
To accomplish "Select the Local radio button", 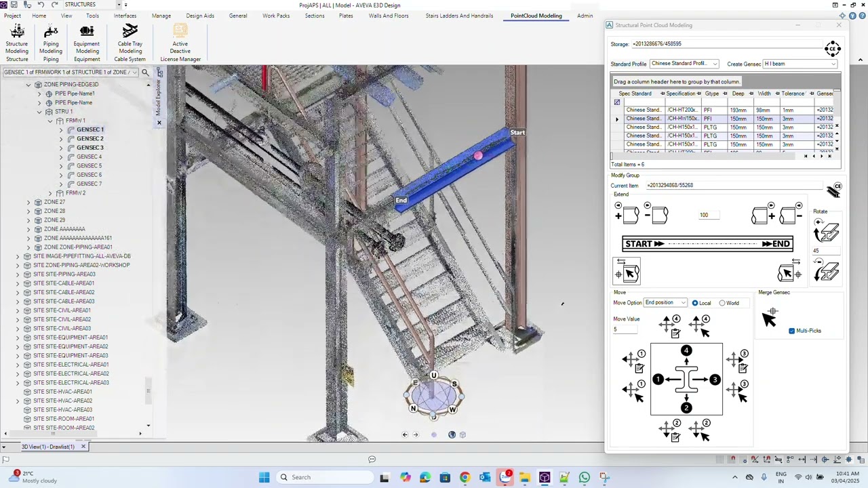I will pos(695,303).
